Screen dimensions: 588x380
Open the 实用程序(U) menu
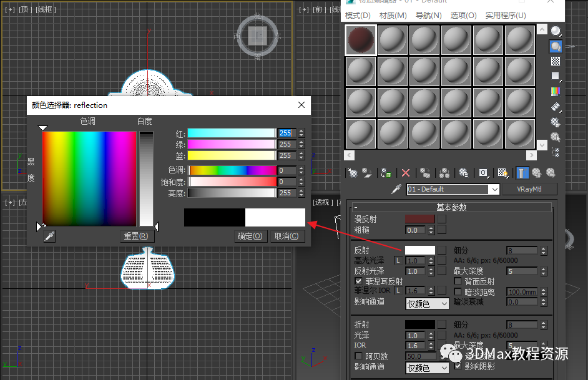tap(506, 15)
